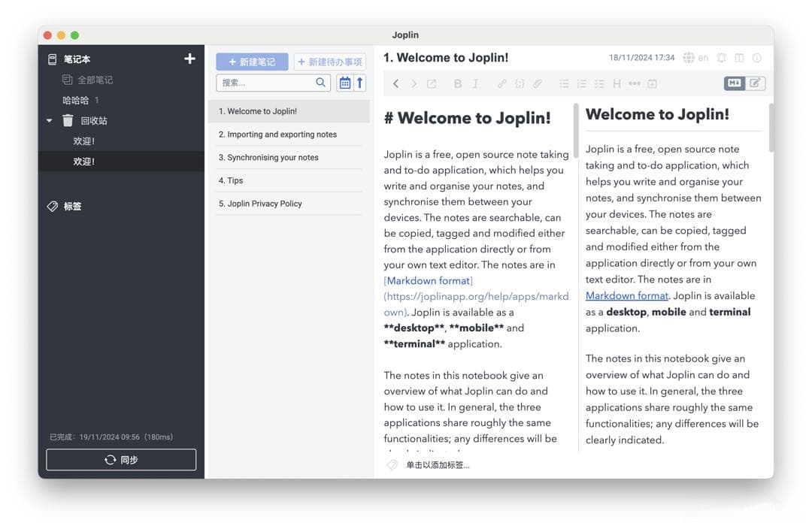Insert the current date and time icon
Screen dimensions: 812x529
[x=653, y=83]
